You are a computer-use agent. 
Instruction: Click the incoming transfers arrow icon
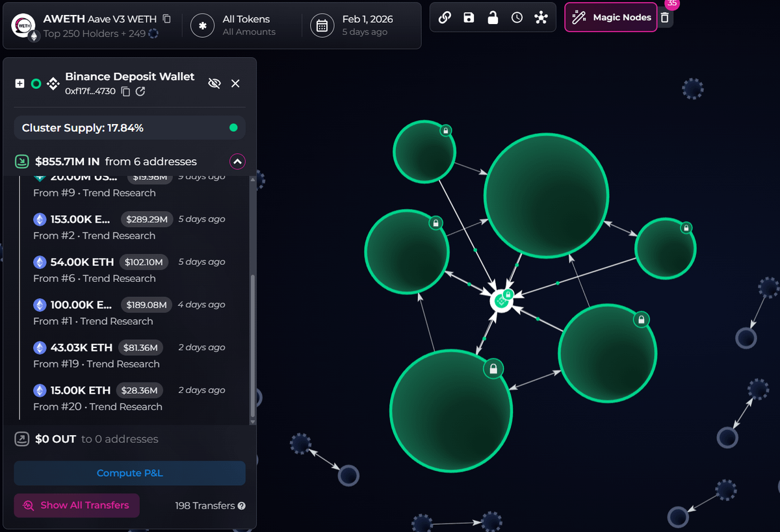tap(21, 161)
